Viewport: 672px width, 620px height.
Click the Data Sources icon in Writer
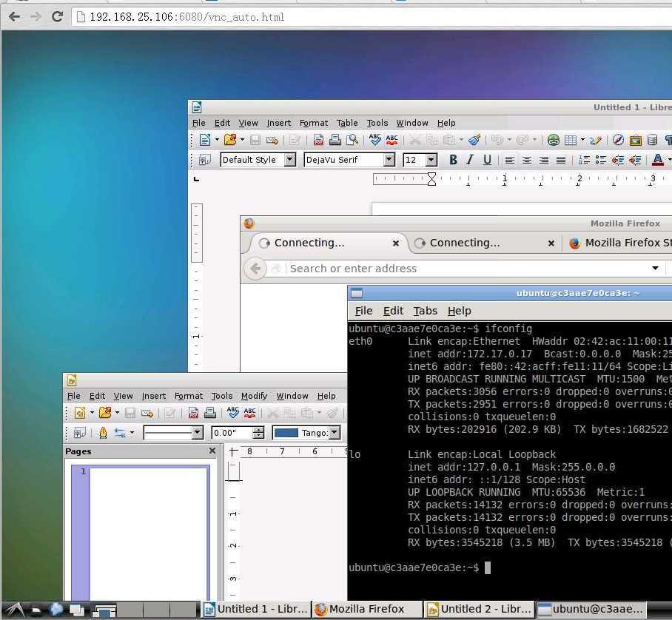pos(652,140)
